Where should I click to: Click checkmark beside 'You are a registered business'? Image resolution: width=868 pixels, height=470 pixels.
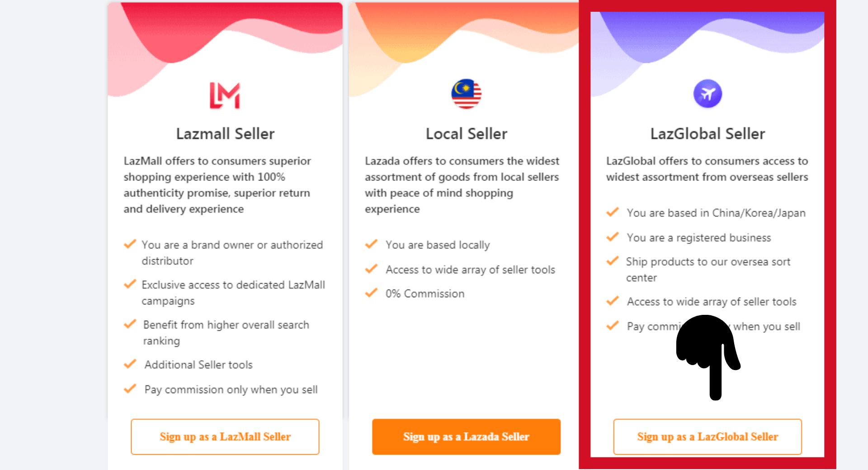[613, 237]
